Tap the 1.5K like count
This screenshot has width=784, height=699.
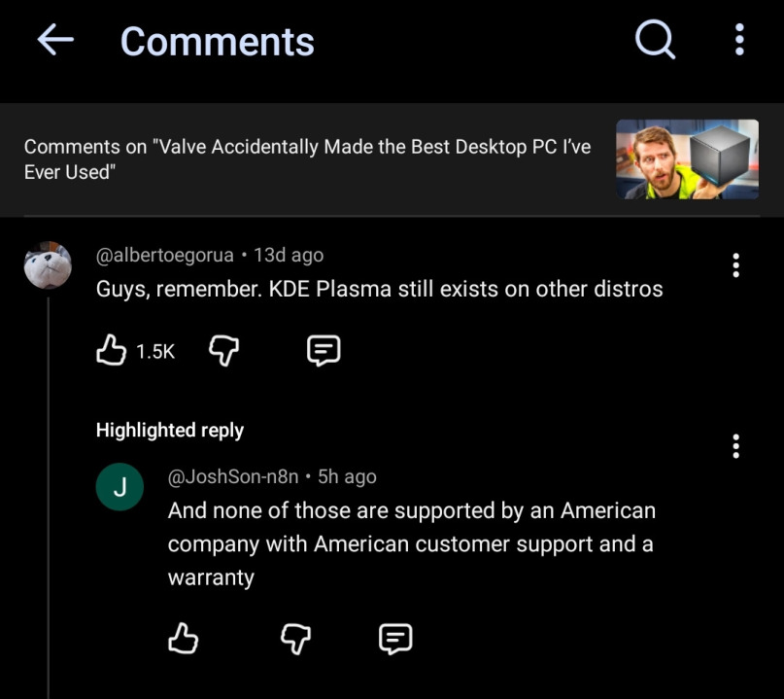tap(155, 352)
